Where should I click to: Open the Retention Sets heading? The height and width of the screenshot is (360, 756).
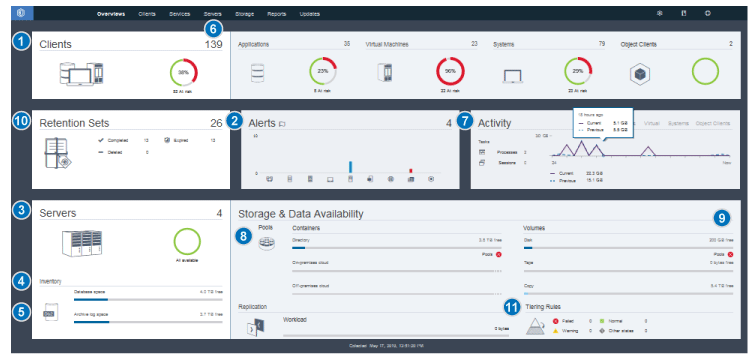click(x=74, y=123)
